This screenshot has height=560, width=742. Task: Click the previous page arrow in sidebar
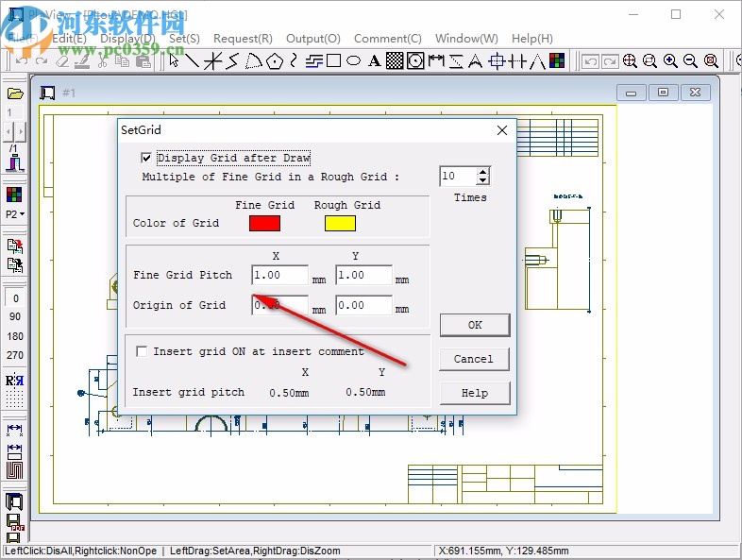click(9, 131)
